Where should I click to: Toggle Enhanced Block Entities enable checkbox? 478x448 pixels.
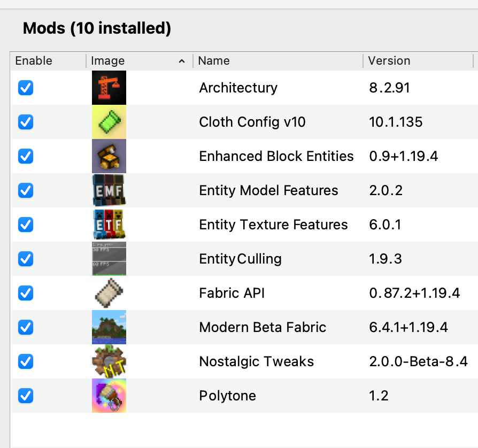tap(26, 156)
